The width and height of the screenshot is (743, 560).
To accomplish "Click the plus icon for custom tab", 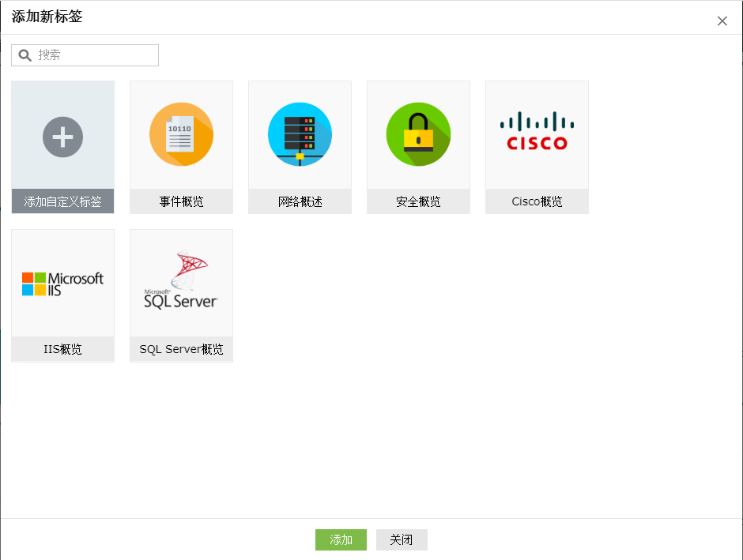I will pyautogui.click(x=62, y=137).
